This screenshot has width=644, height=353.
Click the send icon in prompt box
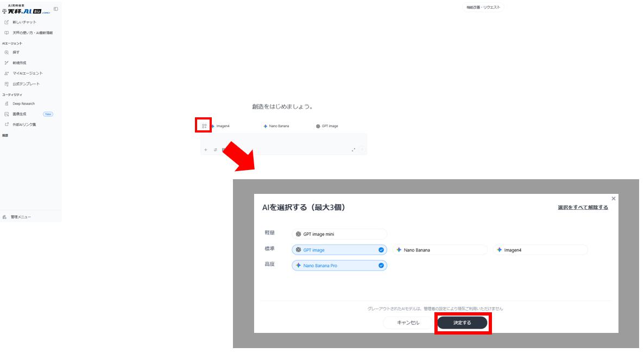[x=362, y=150]
